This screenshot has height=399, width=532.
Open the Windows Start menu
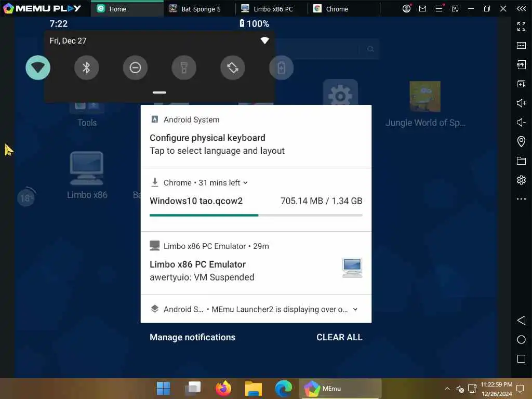[163, 389]
